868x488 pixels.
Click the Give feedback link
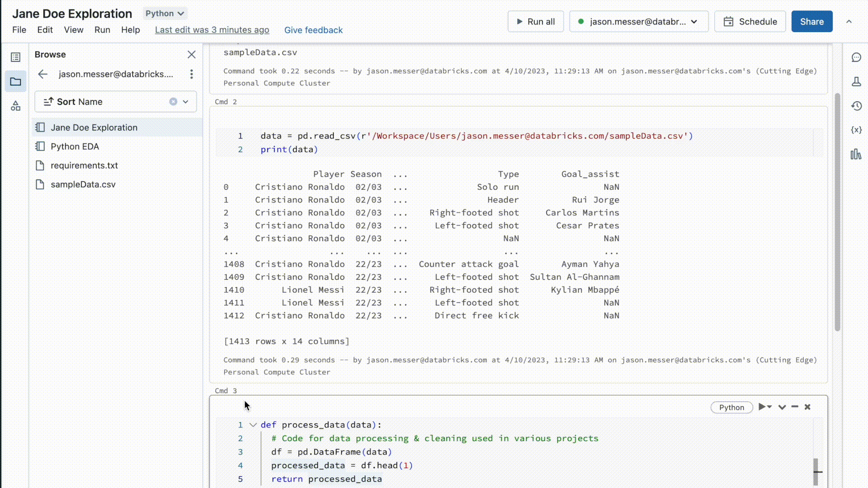[313, 30]
